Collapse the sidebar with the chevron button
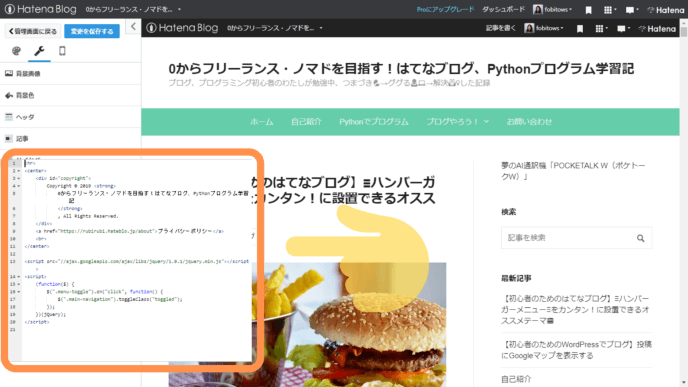The height and width of the screenshot is (387, 688). pyautogui.click(x=133, y=27)
